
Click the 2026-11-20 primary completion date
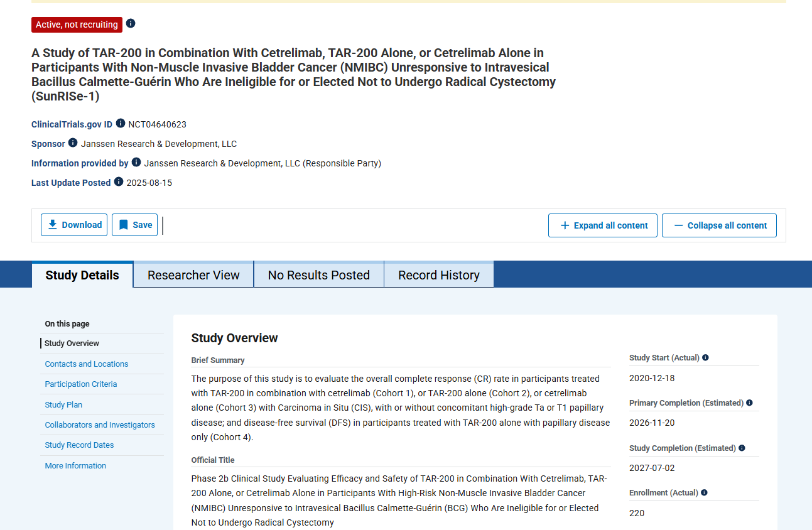pos(652,423)
